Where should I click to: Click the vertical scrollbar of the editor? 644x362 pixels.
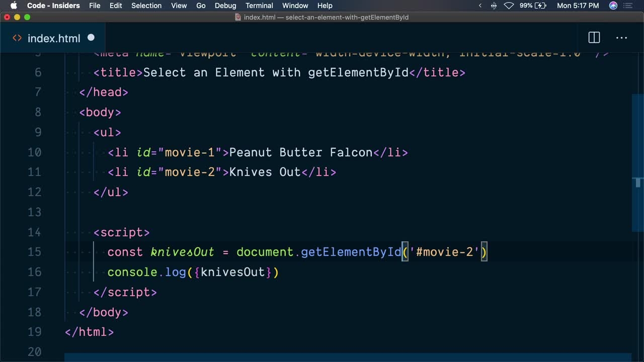[637, 161]
